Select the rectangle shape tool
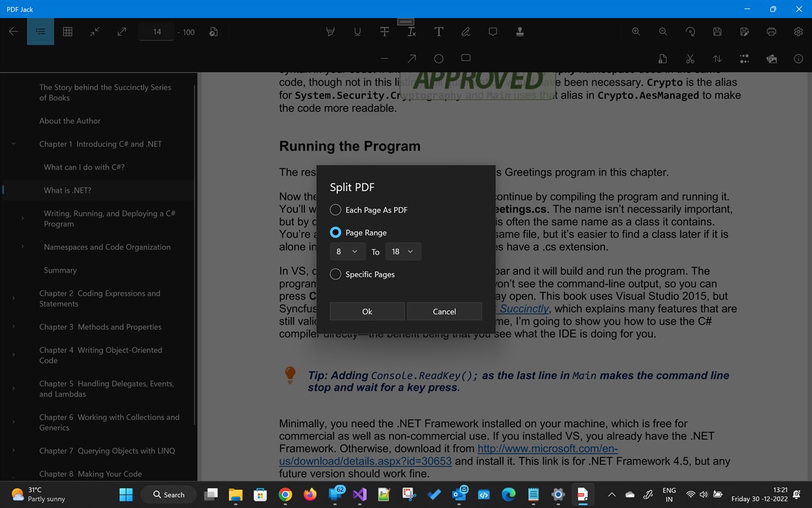 [x=465, y=57]
